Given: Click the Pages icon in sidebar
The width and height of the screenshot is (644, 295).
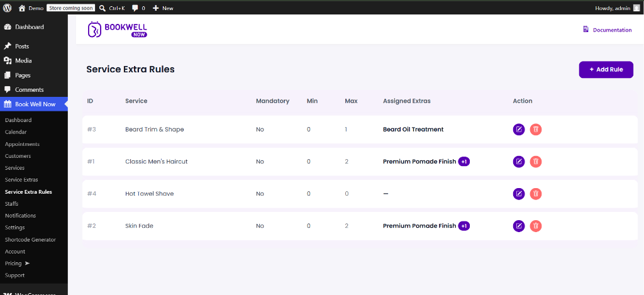Looking at the screenshot, I should pyautogui.click(x=8, y=75).
